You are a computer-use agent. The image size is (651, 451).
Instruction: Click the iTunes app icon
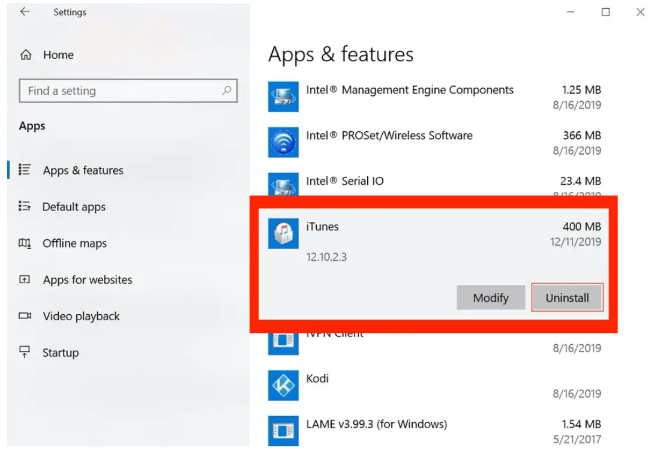[x=284, y=233]
